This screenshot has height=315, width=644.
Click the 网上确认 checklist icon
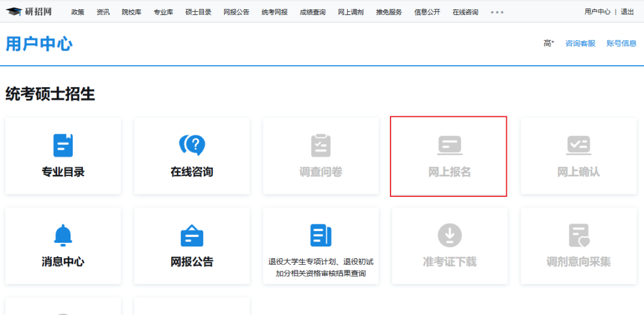point(578,146)
